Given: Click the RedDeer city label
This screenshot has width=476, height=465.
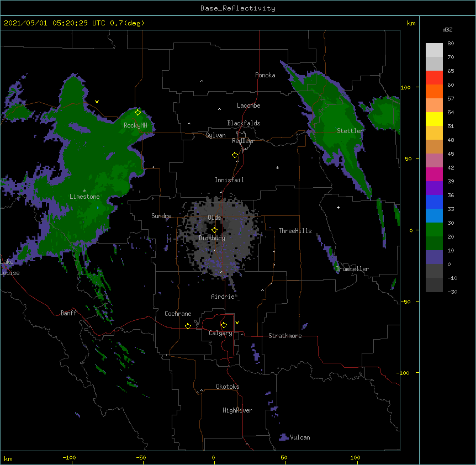Looking at the screenshot, I should pos(243,141).
